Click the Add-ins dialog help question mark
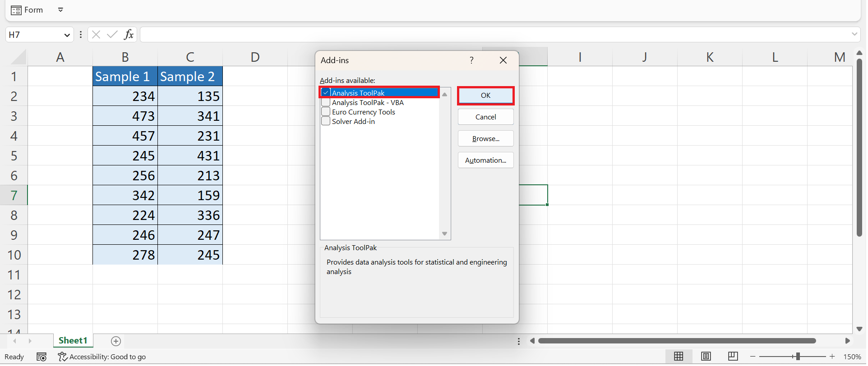 471,60
